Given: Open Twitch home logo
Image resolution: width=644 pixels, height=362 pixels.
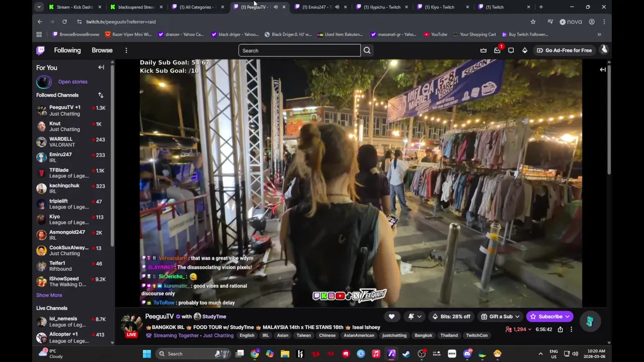Looking at the screenshot, I should [41, 50].
